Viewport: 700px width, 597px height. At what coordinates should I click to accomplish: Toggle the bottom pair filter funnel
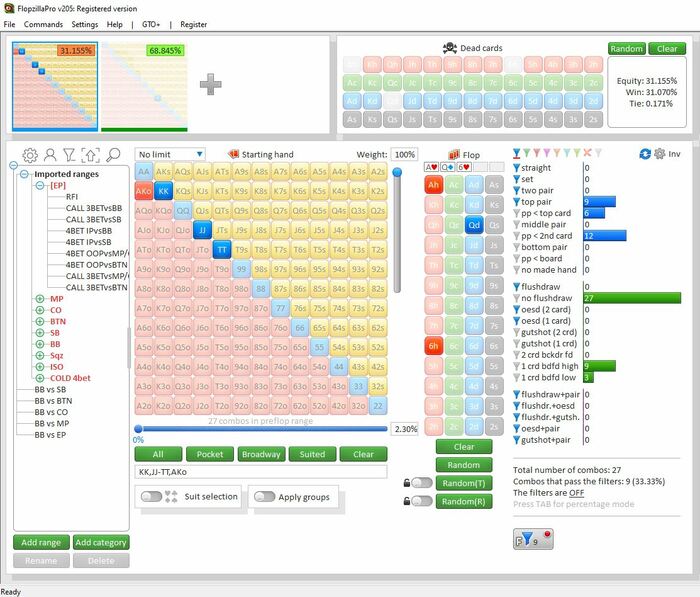coord(517,247)
